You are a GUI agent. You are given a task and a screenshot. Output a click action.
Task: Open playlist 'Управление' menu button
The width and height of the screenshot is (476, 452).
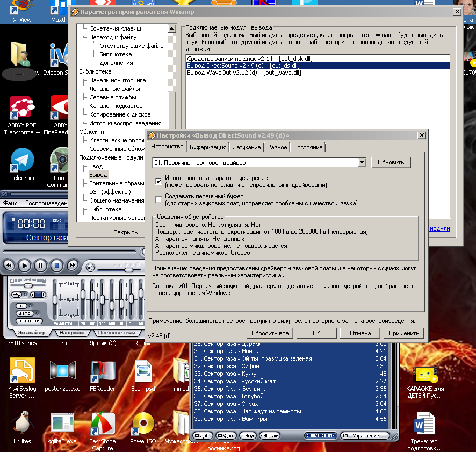tap(365, 435)
